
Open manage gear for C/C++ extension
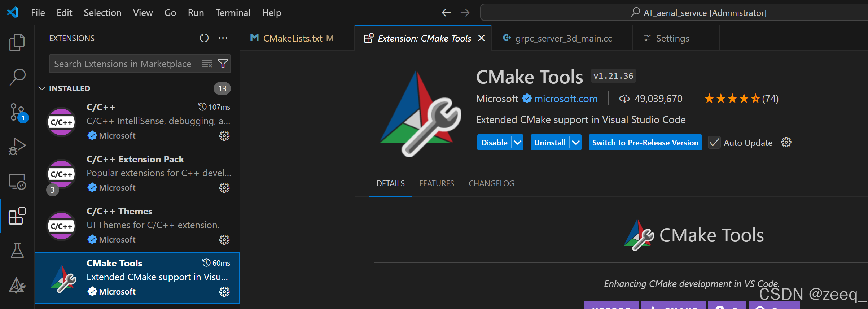224,136
